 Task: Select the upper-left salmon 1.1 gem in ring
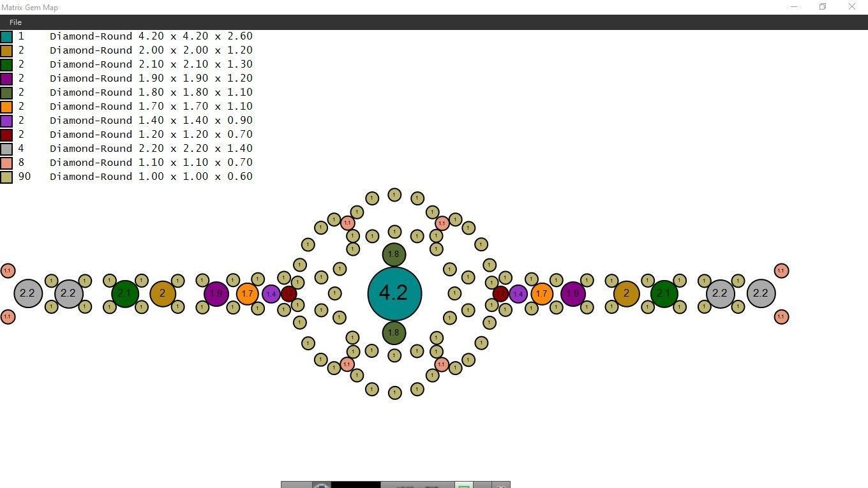[x=347, y=223]
